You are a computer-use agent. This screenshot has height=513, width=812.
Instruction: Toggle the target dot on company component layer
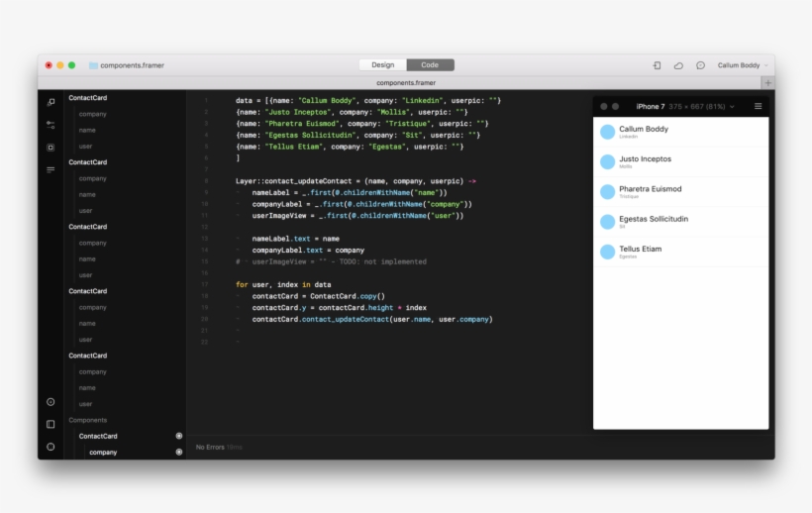(179, 452)
